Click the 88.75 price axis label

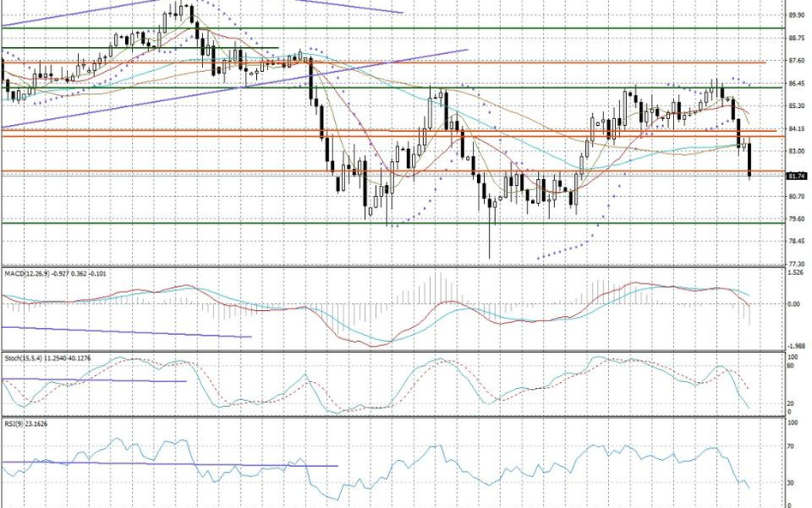click(x=796, y=38)
